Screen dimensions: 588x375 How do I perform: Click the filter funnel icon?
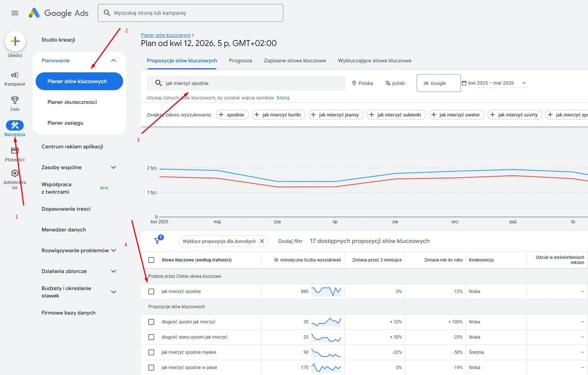tap(158, 241)
